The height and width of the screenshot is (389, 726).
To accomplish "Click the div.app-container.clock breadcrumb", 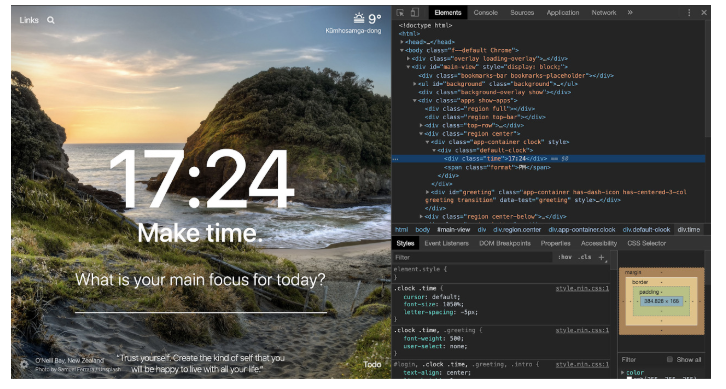I will (582, 230).
